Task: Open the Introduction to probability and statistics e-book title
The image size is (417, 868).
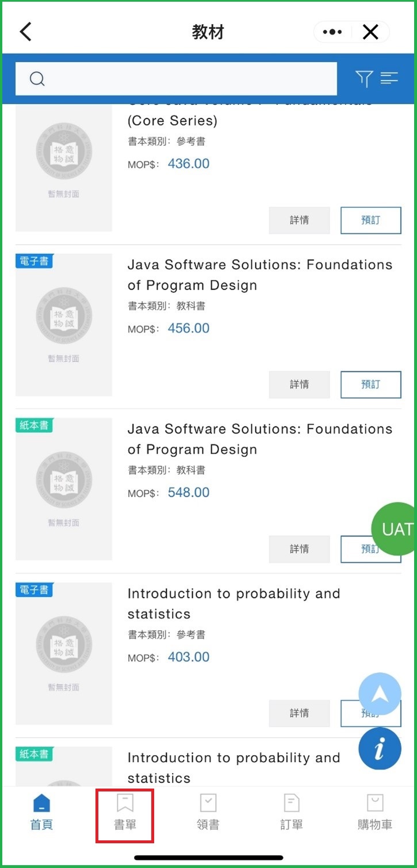Action: coord(234,603)
